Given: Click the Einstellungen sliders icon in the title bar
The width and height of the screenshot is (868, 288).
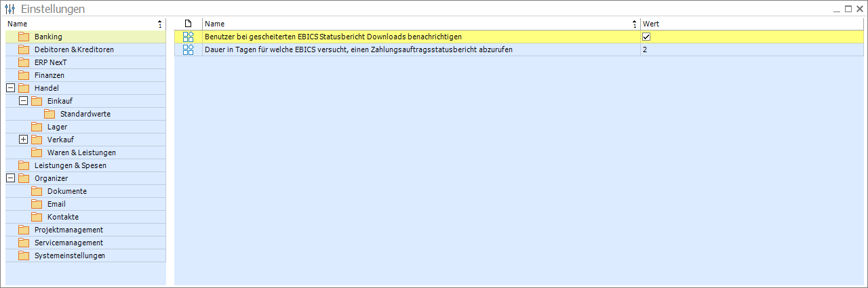Looking at the screenshot, I should [x=10, y=9].
